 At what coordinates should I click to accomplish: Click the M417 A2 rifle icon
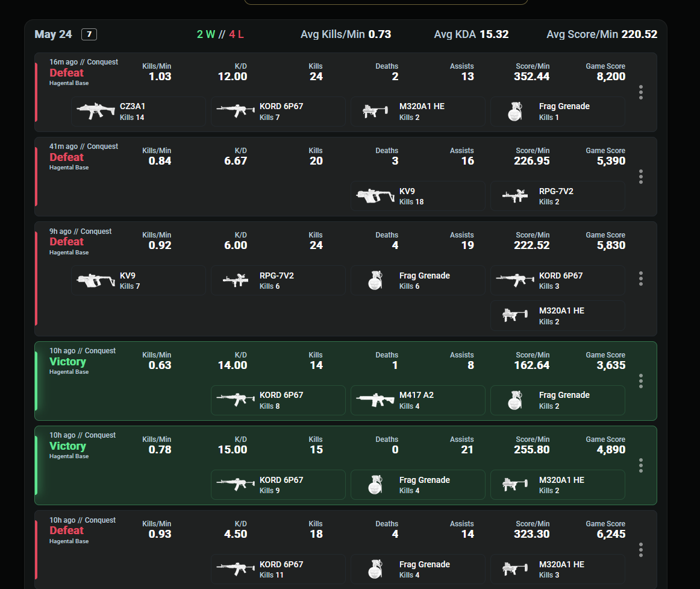375,400
